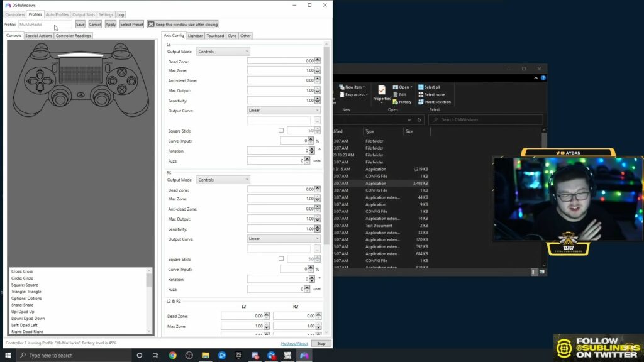Image resolution: width=644 pixels, height=362 pixels.
Task: Click Edit in File Explorer ribbon
Action: pyautogui.click(x=399, y=94)
